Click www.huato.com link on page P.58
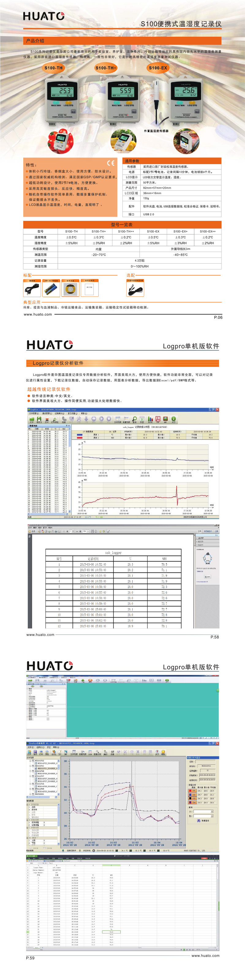Viewport: 245px width, 980px height. click(40, 635)
